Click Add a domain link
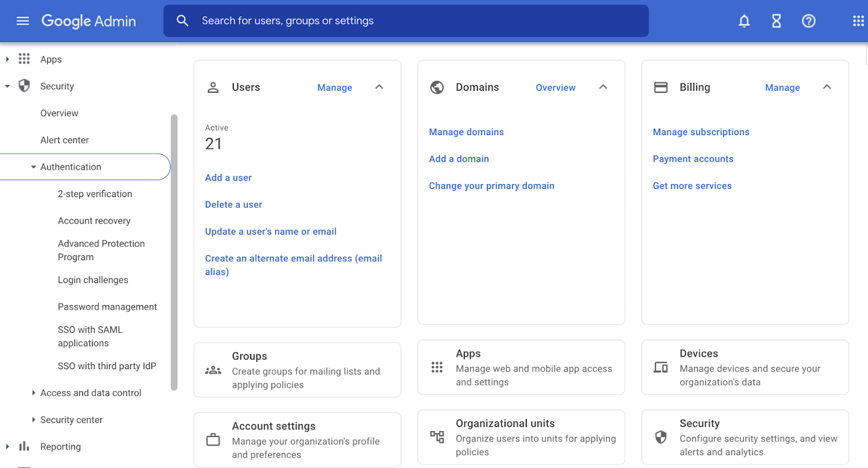868x468 pixels. click(x=459, y=159)
